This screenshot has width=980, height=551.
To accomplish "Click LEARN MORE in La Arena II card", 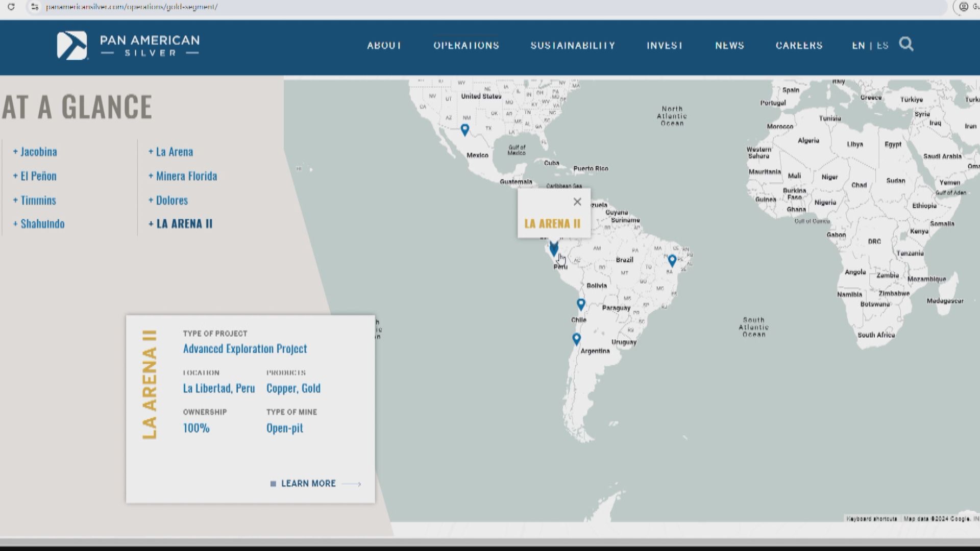I will click(308, 483).
